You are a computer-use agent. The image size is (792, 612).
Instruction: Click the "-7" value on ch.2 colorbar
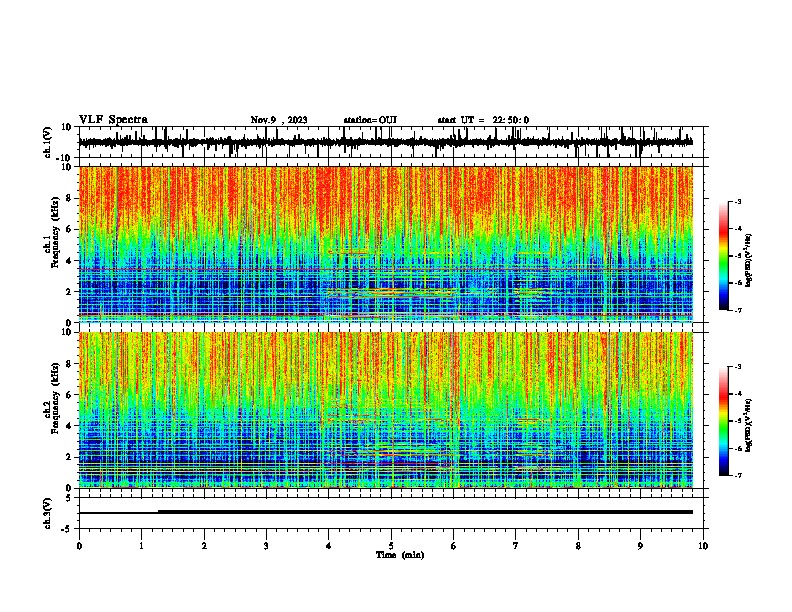click(x=738, y=475)
